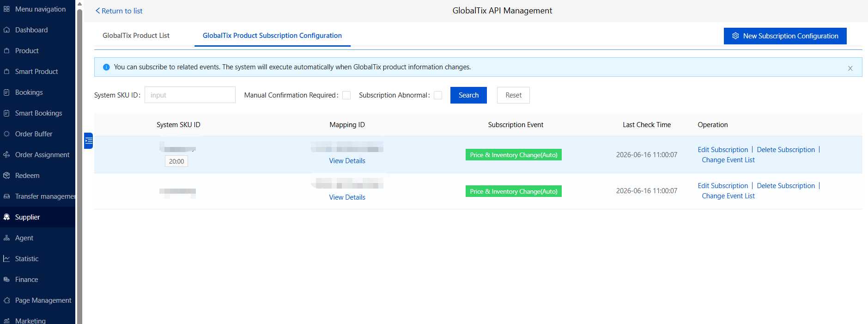Click the Redeem sidebar icon
This screenshot has width=868, height=324.
[6, 176]
